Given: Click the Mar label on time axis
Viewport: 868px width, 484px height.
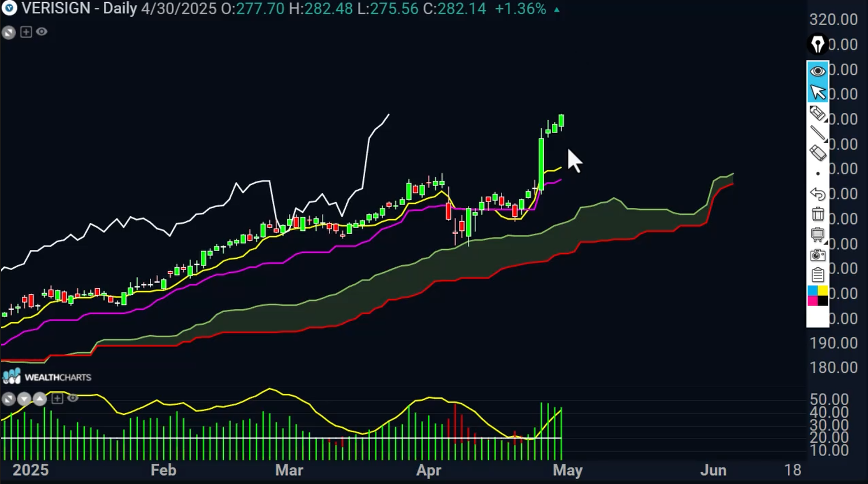Looking at the screenshot, I should point(289,470).
